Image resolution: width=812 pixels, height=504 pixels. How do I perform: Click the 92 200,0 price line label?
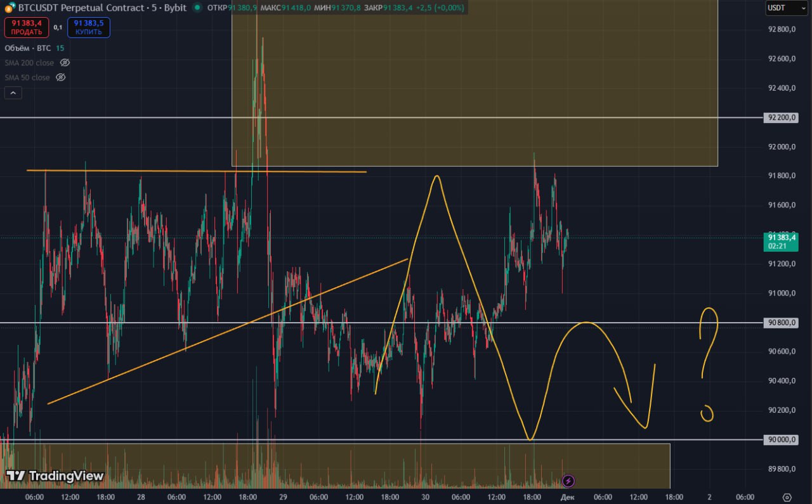[781, 118]
